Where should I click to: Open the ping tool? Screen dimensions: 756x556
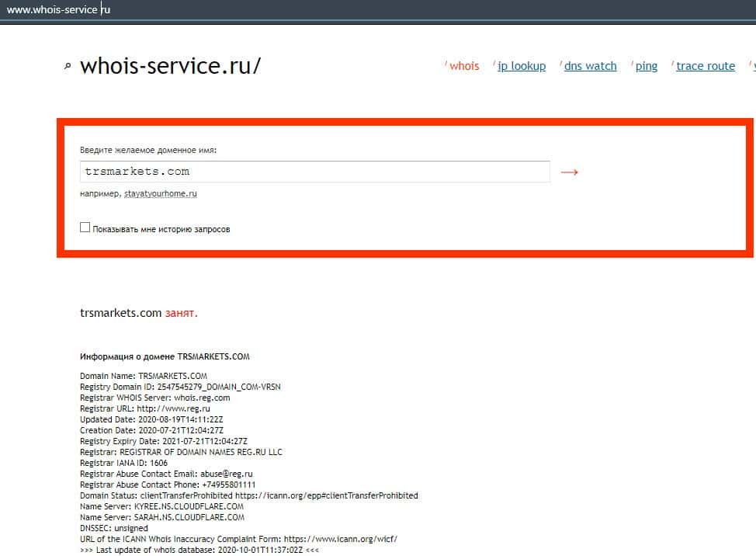coord(647,66)
